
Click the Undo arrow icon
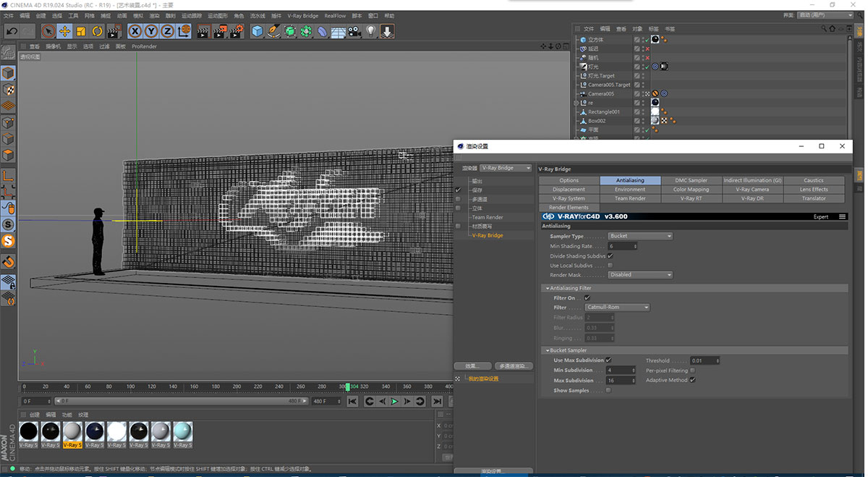(12, 31)
